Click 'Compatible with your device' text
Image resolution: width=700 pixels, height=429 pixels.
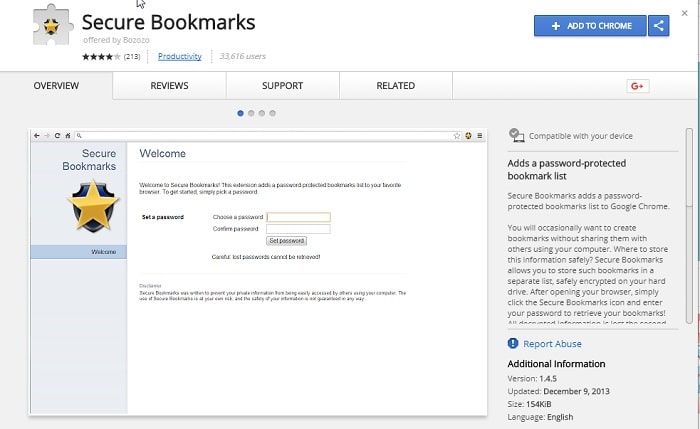[x=581, y=136]
